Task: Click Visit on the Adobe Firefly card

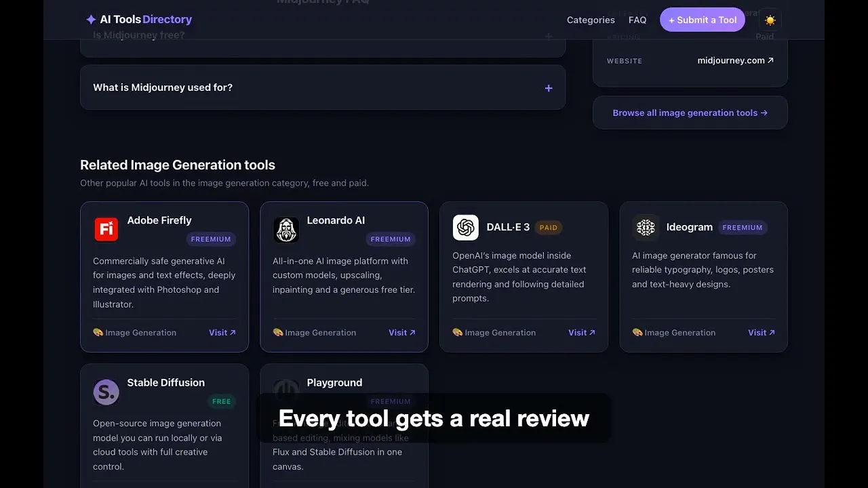Action: click(222, 332)
